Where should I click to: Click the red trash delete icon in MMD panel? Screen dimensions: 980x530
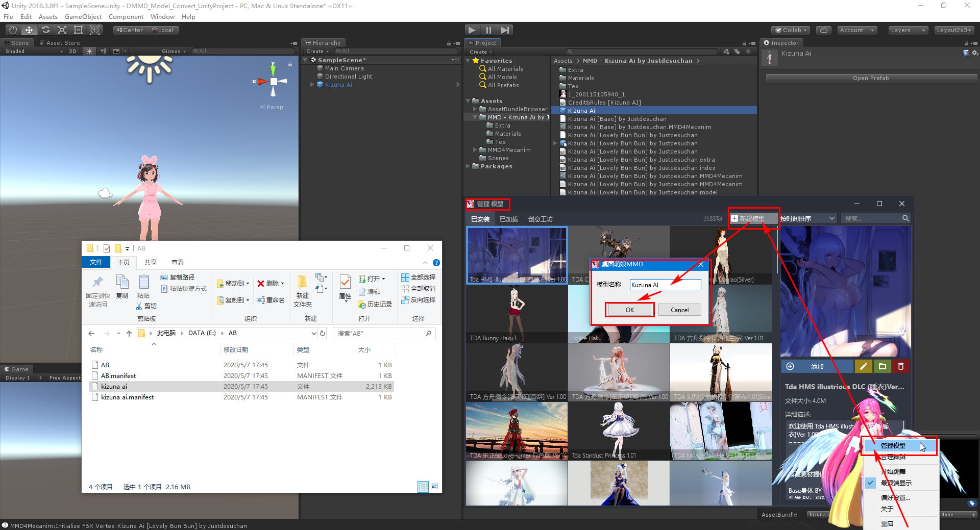tap(901, 366)
